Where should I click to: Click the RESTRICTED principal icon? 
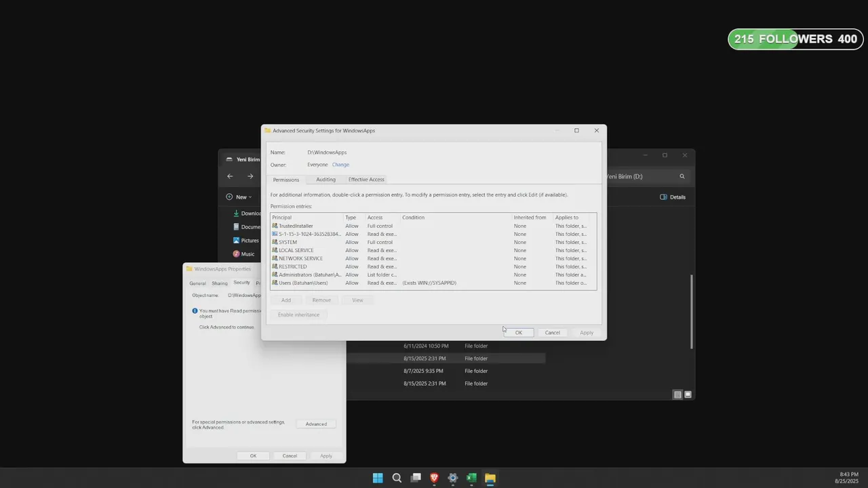[x=275, y=266]
